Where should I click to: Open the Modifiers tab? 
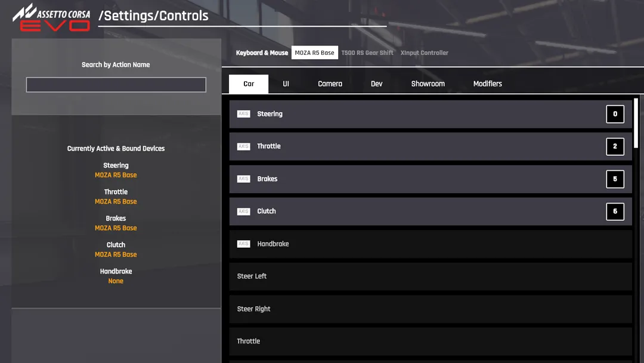[x=487, y=84]
